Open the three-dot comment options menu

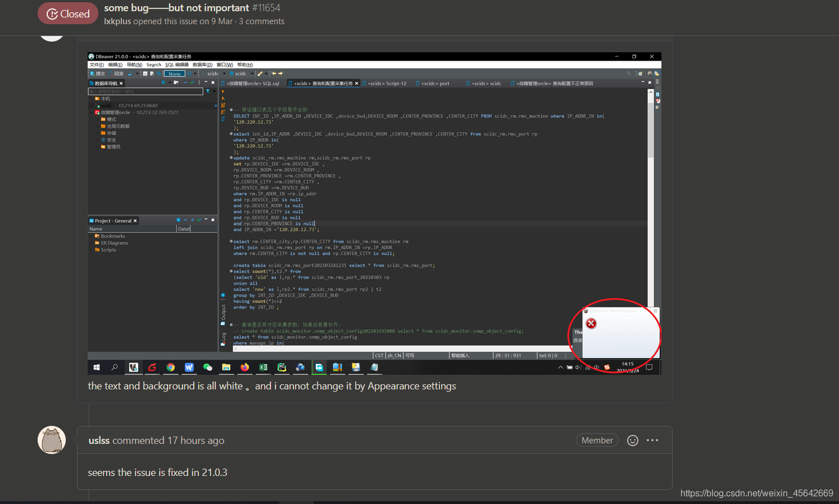coord(652,441)
